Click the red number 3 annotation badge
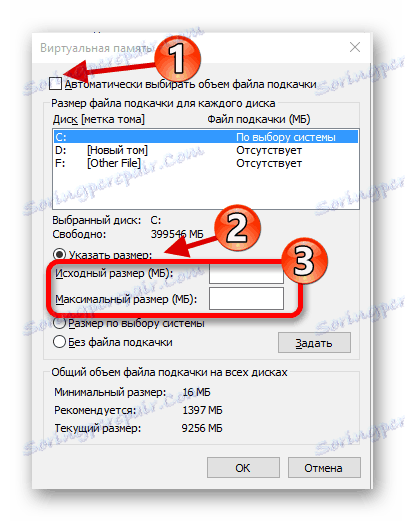Image resolution: width=405 pixels, height=521 pixels. (305, 261)
